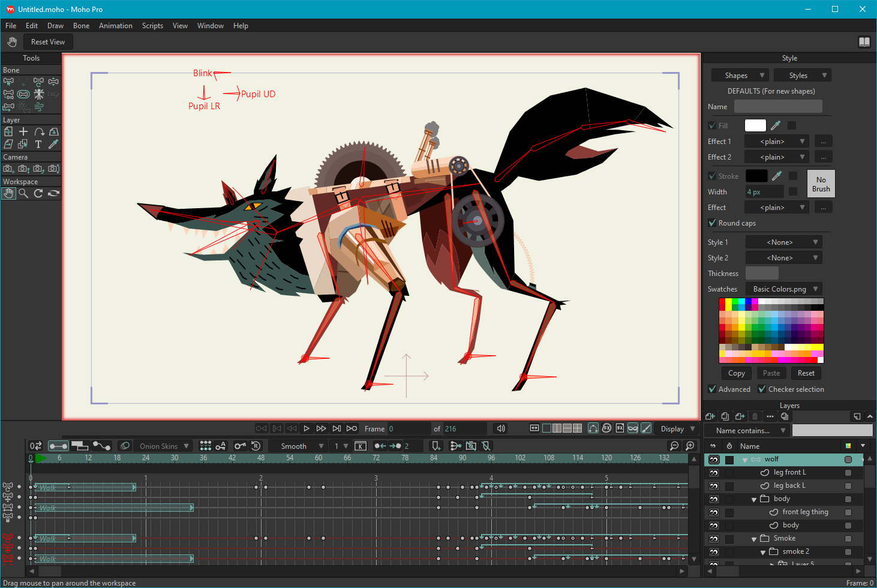The height and width of the screenshot is (588, 877).
Task: Click the white Fill color swatch
Action: [755, 125]
